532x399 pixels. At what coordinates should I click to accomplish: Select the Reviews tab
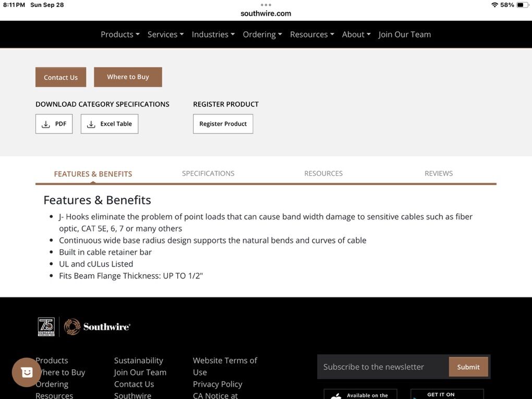[x=439, y=174]
